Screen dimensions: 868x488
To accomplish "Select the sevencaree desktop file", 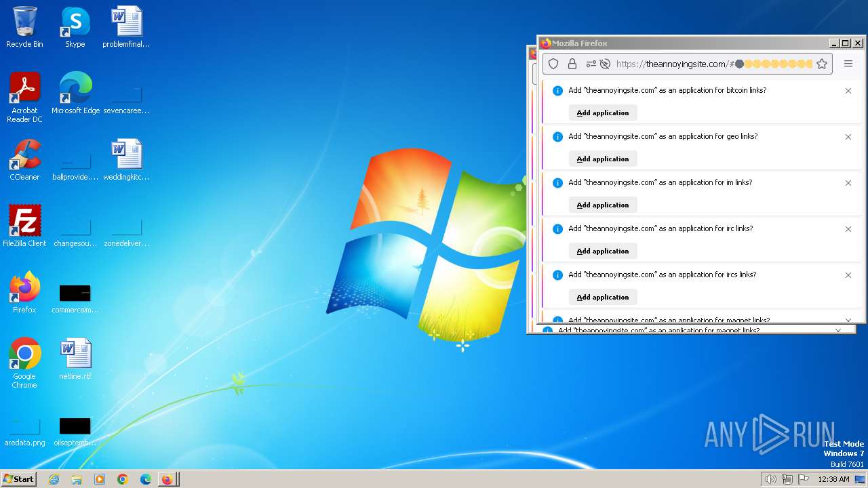I will click(126, 98).
